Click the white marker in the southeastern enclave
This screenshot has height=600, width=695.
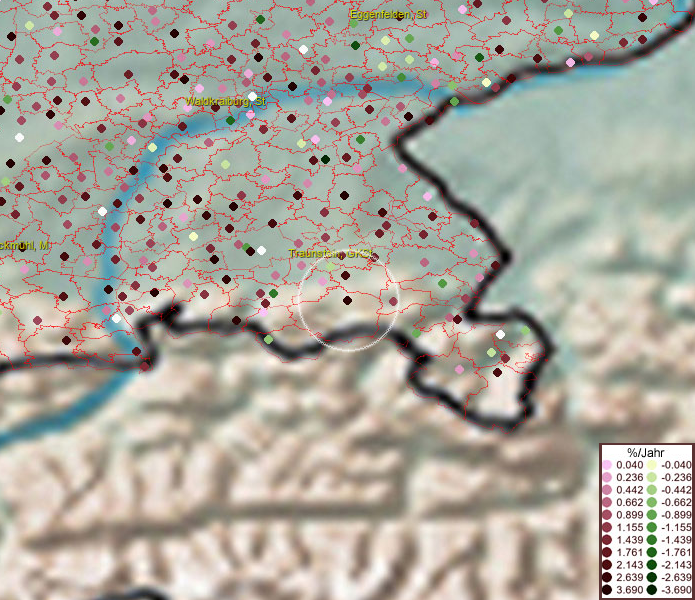[500, 334]
